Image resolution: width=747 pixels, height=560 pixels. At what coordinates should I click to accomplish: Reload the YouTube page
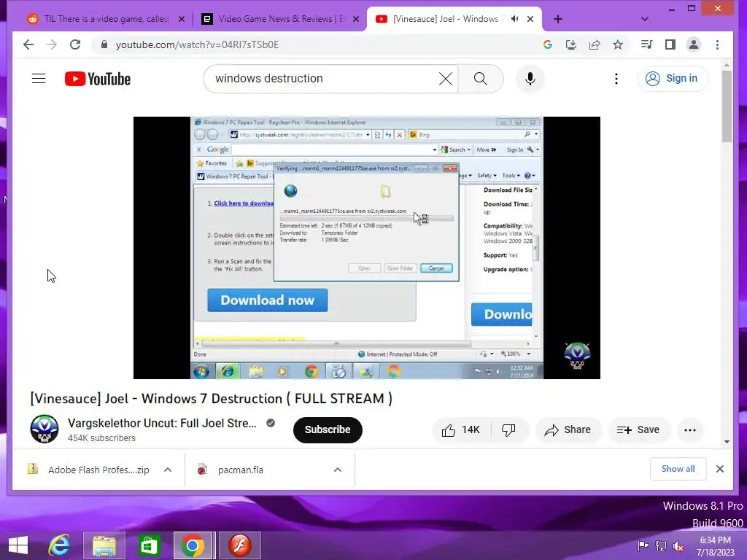click(75, 44)
